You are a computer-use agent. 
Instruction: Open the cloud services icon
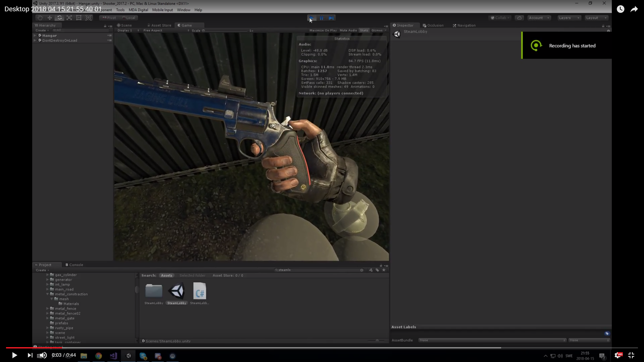tap(519, 18)
